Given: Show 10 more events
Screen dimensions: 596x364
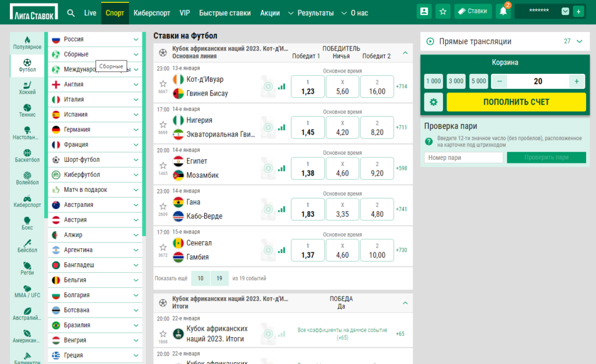Looking at the screenshot, I should coord(200,278).
